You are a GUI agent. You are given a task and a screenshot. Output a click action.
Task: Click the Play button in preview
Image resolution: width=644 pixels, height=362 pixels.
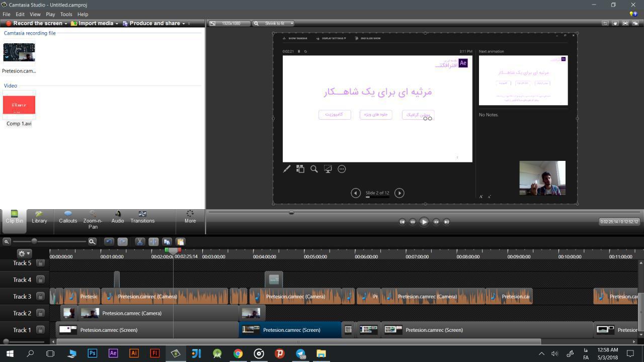424,222
